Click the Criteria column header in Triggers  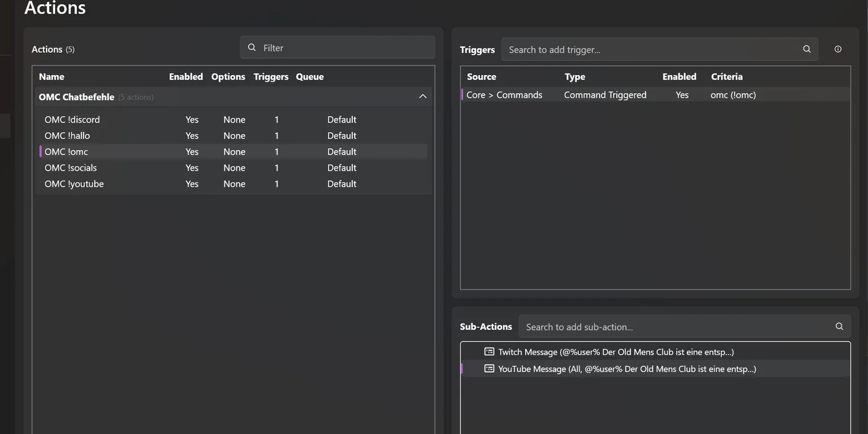727,77
